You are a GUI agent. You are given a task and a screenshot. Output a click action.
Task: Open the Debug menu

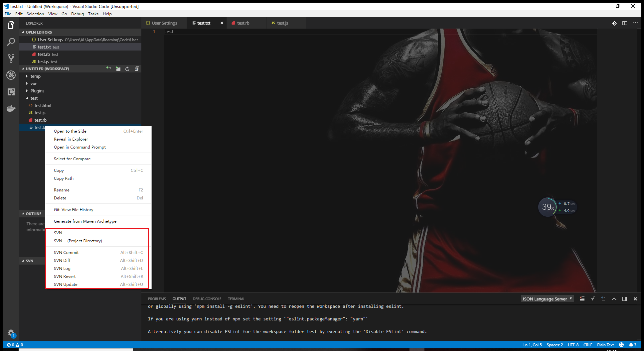coord(78,14)
